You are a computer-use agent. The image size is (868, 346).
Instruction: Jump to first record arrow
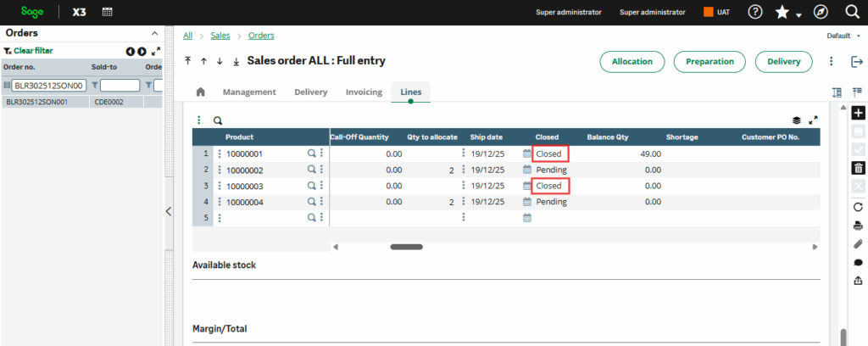tap(188, 61)
